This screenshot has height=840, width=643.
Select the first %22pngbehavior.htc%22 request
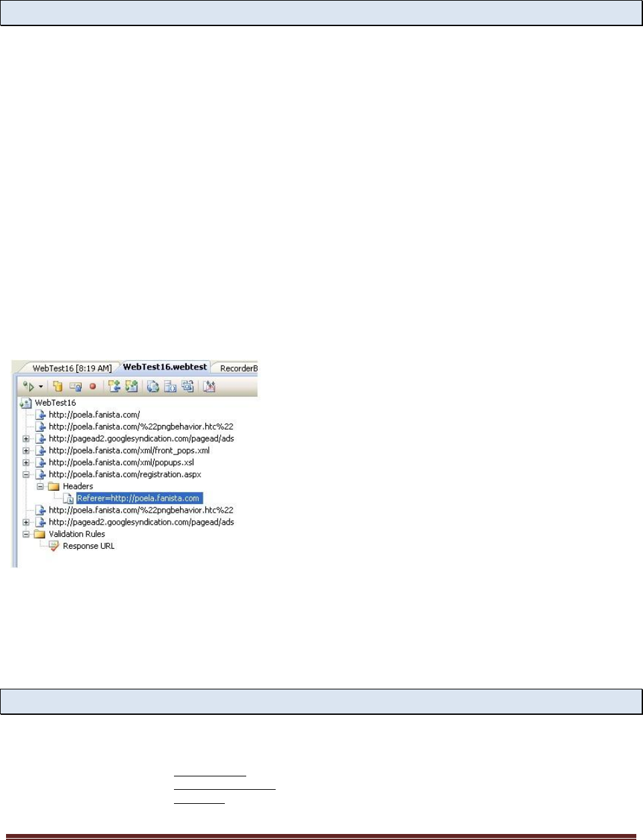point(141,426)
